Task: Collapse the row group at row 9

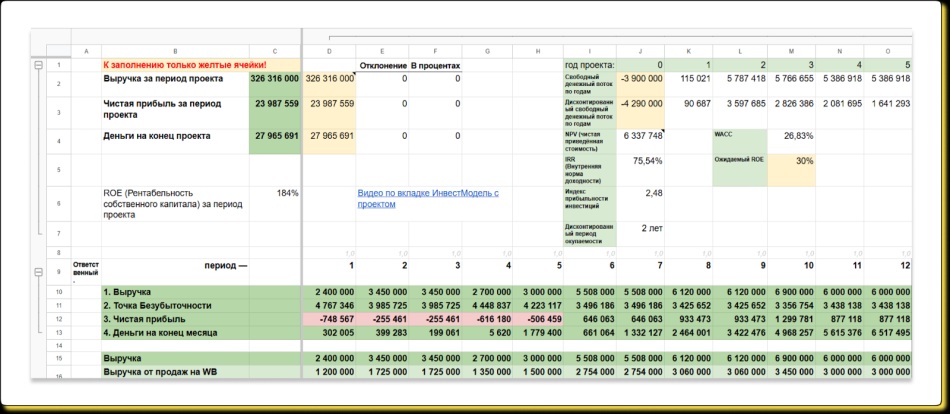Action: (39, 271)
